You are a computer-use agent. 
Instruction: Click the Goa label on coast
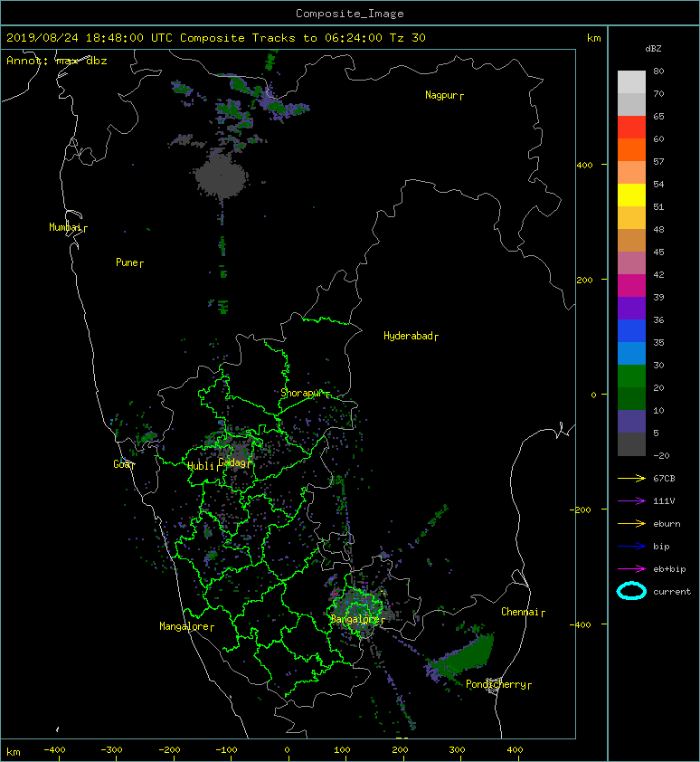tap(121, 464)
